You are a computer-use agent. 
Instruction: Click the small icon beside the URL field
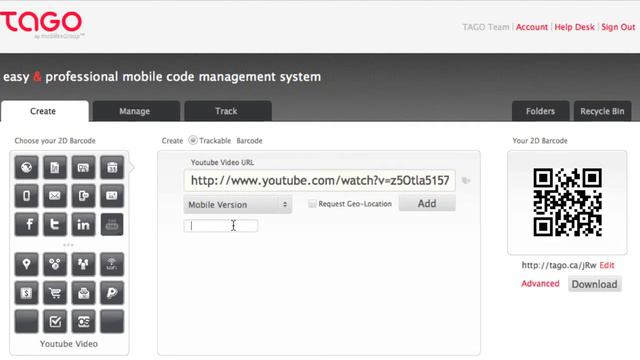(466, 180)
